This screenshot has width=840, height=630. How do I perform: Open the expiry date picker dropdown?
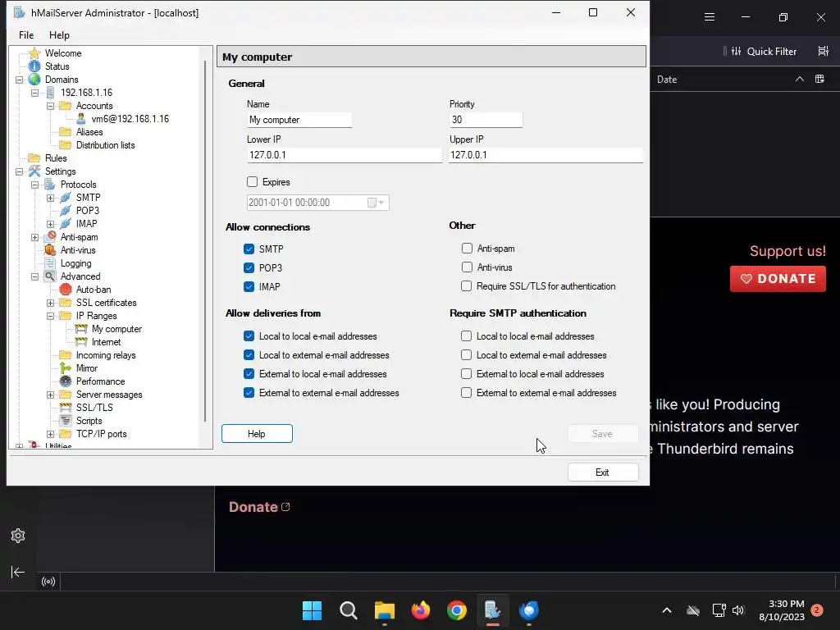pos(381,203)
